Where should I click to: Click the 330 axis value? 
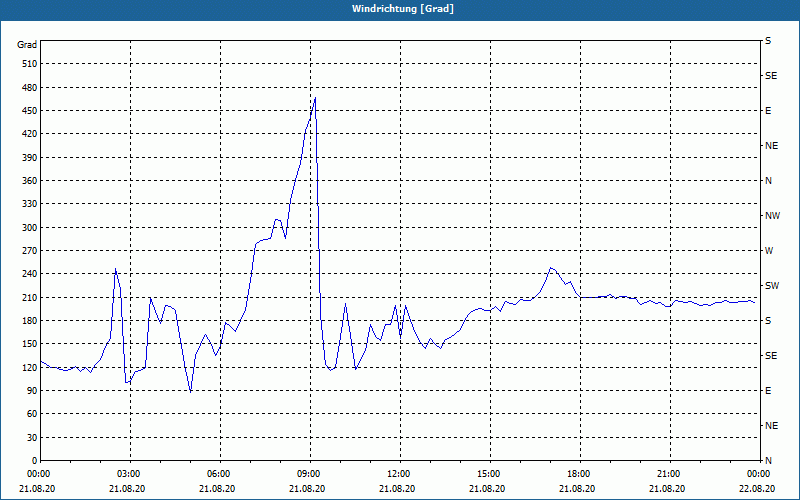[30, 204]
